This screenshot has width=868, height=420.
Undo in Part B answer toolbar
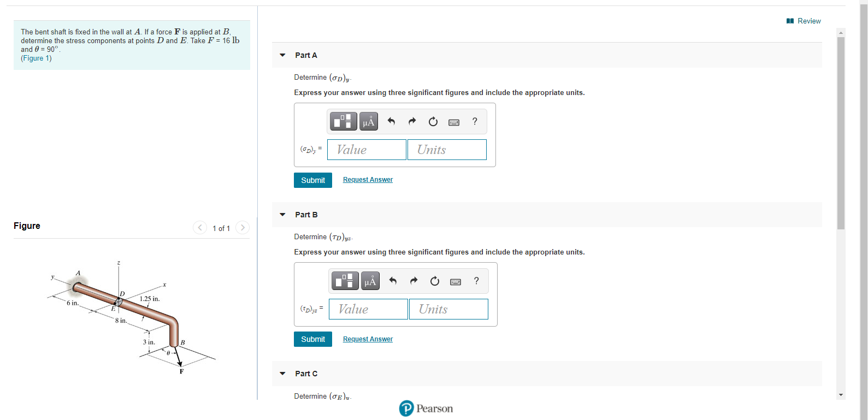click(393, 281)
